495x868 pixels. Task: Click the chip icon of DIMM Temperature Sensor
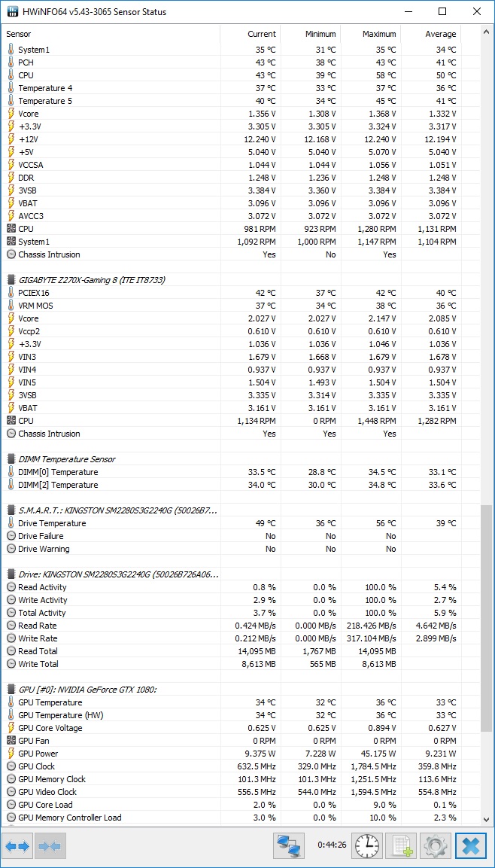[11, 459]
